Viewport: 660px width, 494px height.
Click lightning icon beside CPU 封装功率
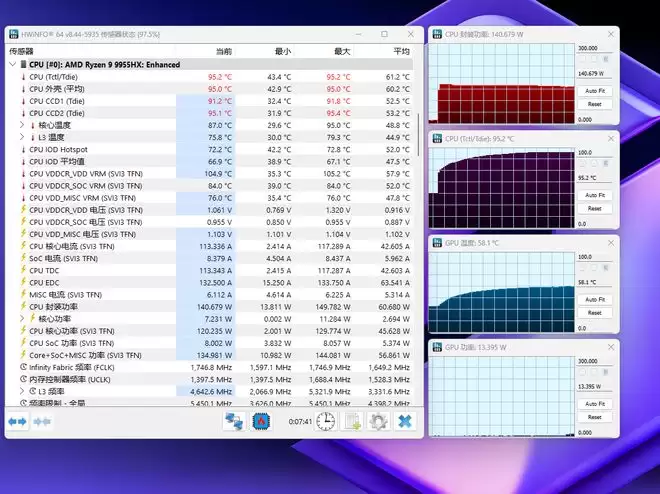pos(24,306)
